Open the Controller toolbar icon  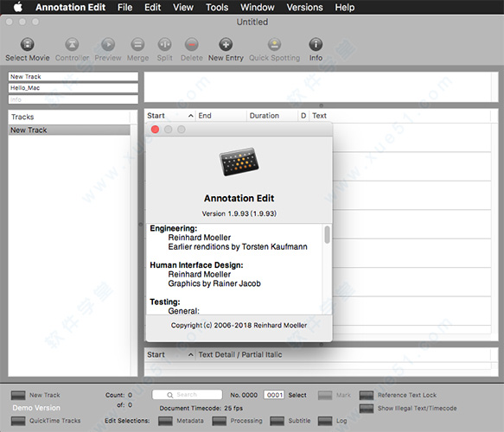72,44
